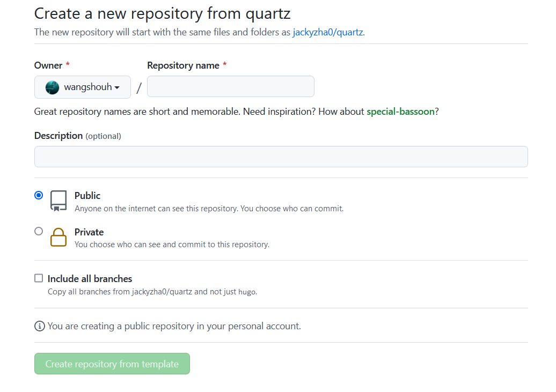This screenshot has width=556, height=392.
Task: Click into the Description input box
Action: [281, 157]
